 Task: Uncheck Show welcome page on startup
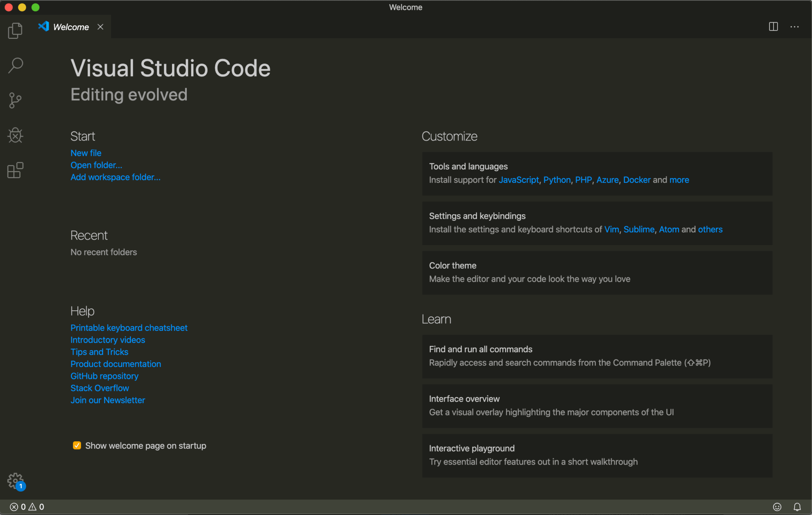pyautogui.click(x=77, y=446)
